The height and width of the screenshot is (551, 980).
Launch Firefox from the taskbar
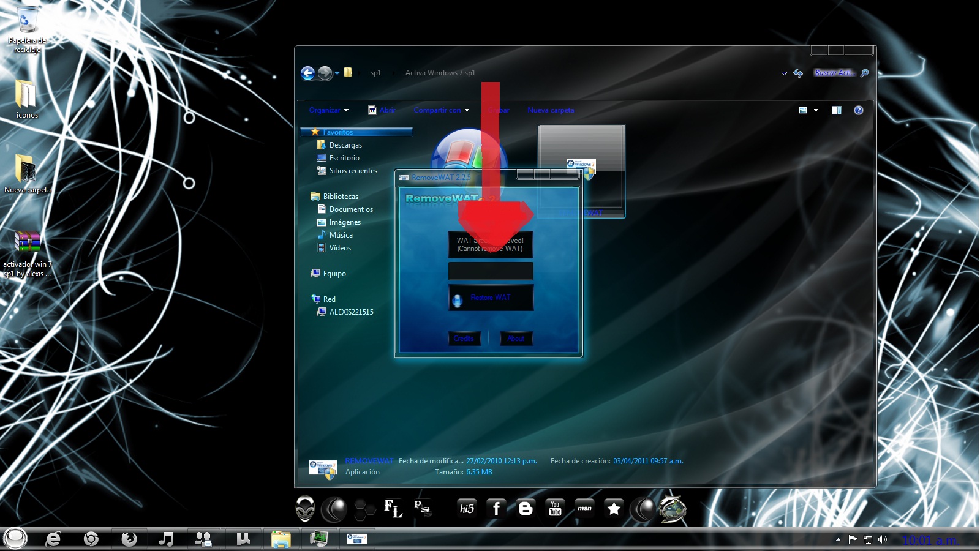(129, 539)
